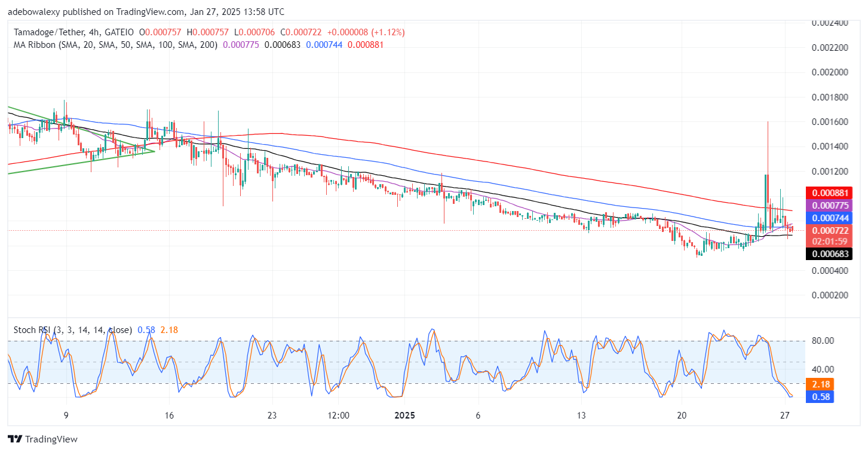Click the 6 date label on time axis

click(478, 415)
